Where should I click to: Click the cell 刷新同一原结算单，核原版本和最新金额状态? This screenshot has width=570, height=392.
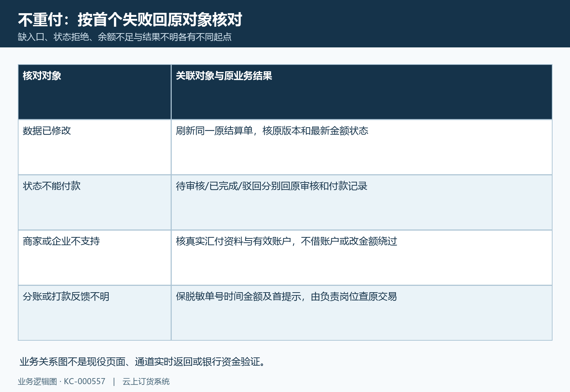362,147
